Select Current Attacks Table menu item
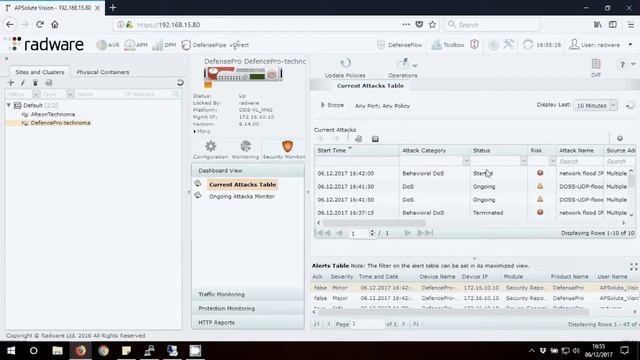640x360 pixels. tap(242, 184)
